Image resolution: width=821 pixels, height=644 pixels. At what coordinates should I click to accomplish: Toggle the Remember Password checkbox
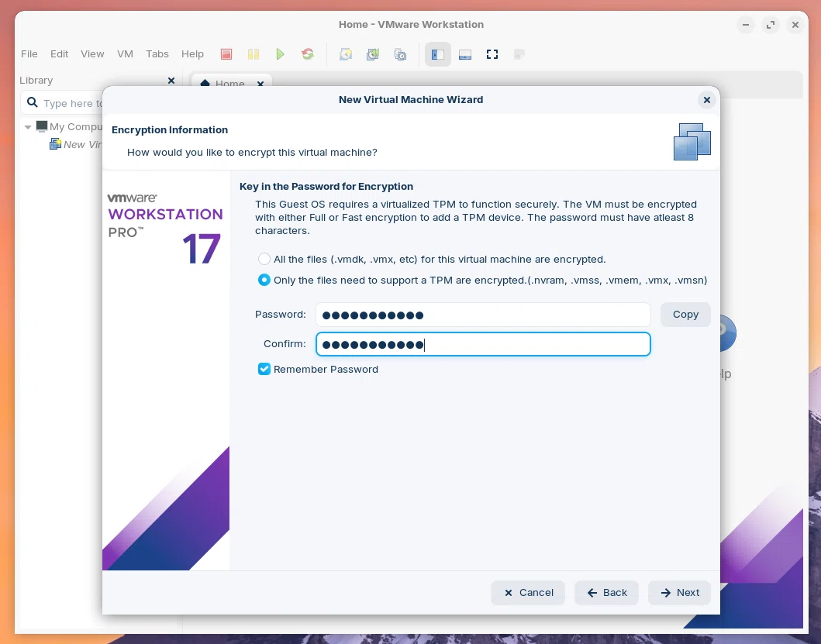pyautogui.click(x=264, y=369)
